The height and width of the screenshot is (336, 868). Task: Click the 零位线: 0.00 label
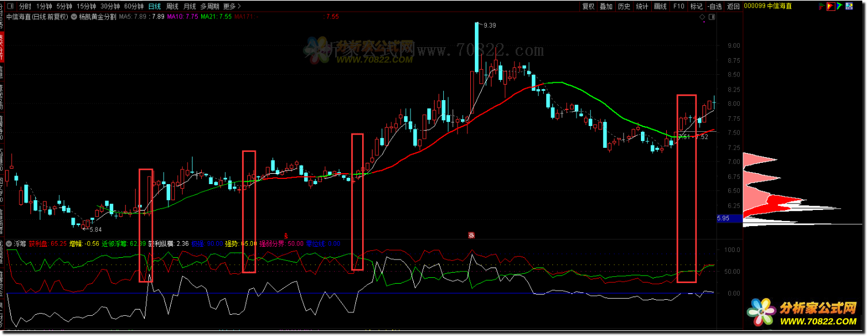click(x=323, y=244)
